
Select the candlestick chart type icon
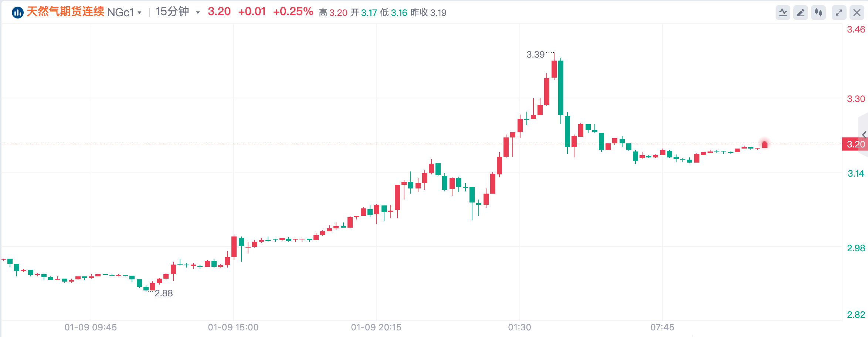point(818,12)
